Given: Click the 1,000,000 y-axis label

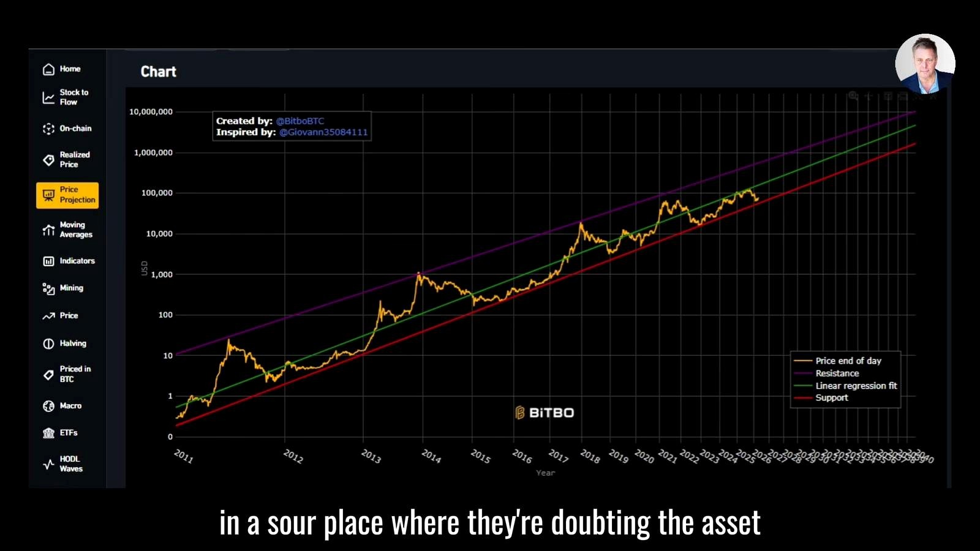Looking at the screenshot, I should [x=153, y=152].
